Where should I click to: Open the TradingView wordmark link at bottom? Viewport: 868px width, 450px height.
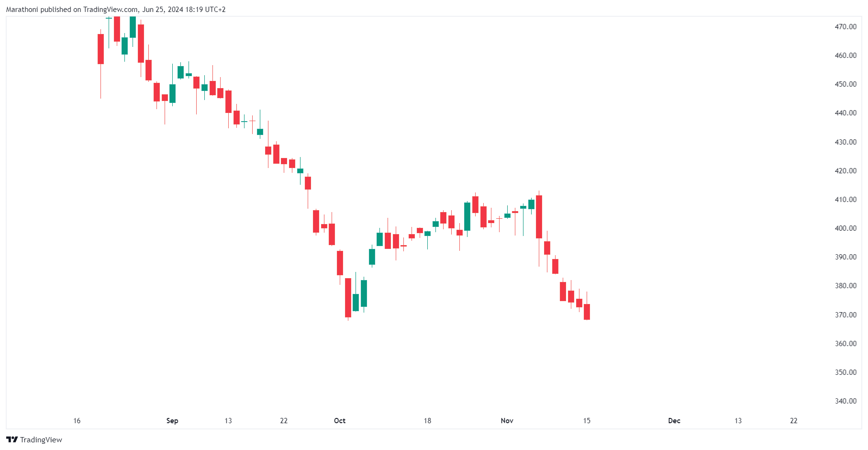pos(41,440)
